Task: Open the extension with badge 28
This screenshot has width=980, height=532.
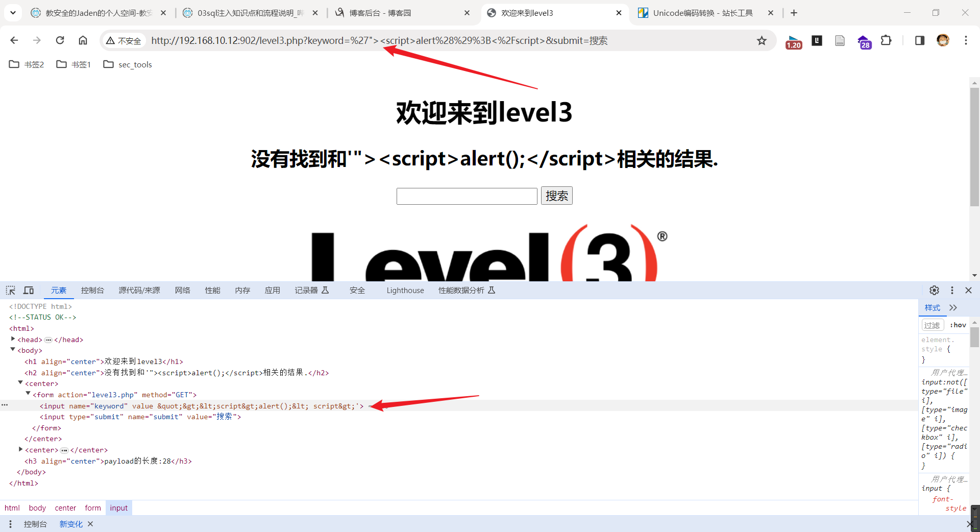Action: click(x=864, y=41)
